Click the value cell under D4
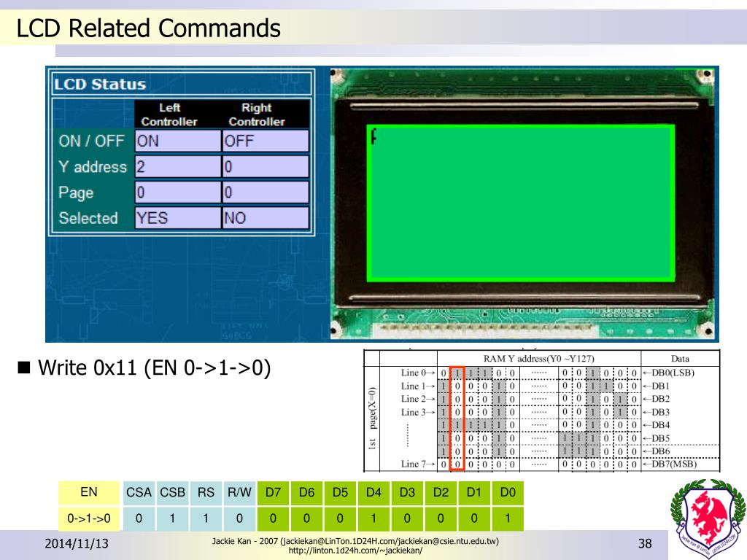Image resolution: width=747 pixels, height=560 pixels. click(373, 518)
